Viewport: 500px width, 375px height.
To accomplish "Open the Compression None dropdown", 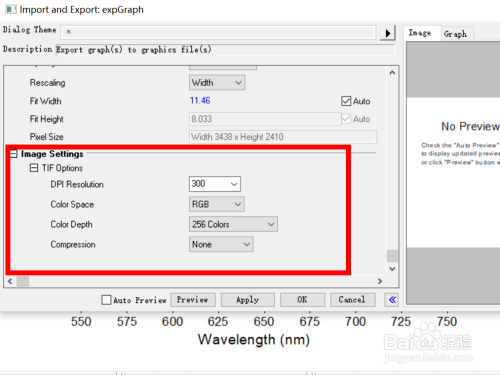I will click(x=221, y=244).
